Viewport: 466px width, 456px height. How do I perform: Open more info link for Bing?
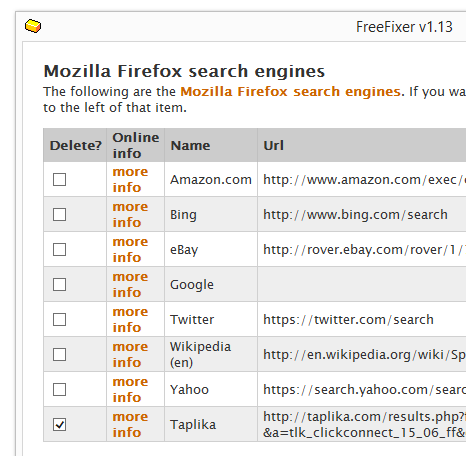click(x=130, y=214)
